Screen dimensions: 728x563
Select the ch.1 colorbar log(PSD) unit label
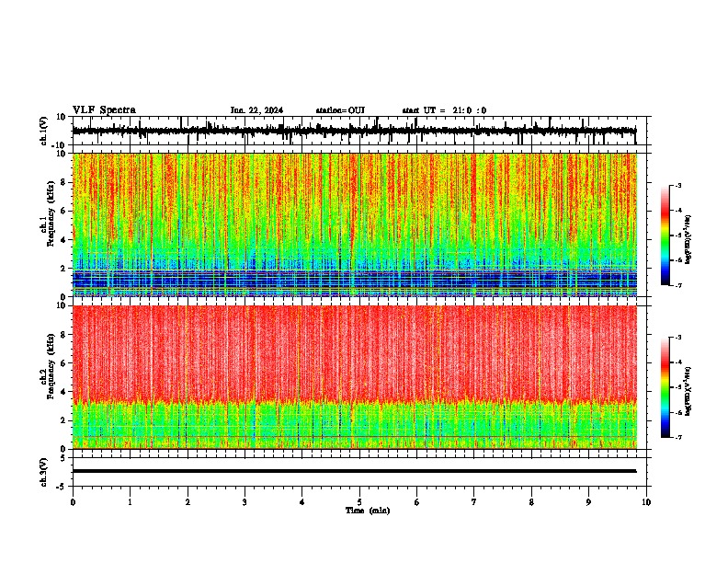pos(688,240)
